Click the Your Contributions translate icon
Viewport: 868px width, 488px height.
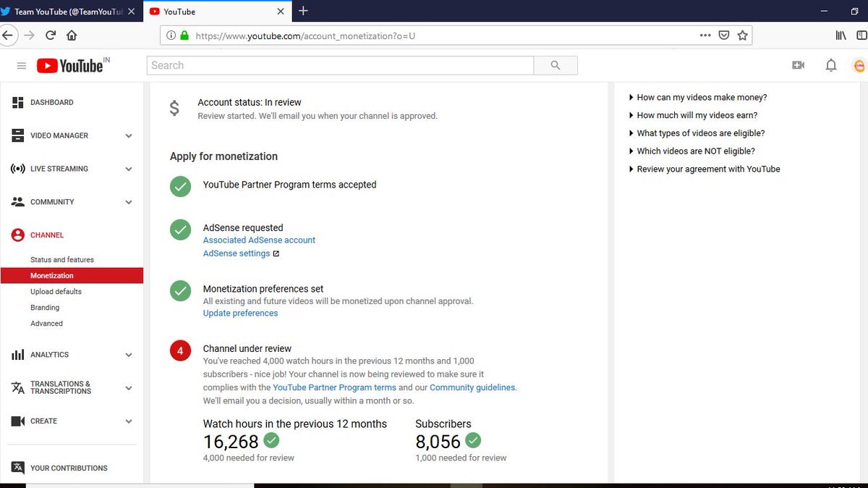[x=18, y=468]
